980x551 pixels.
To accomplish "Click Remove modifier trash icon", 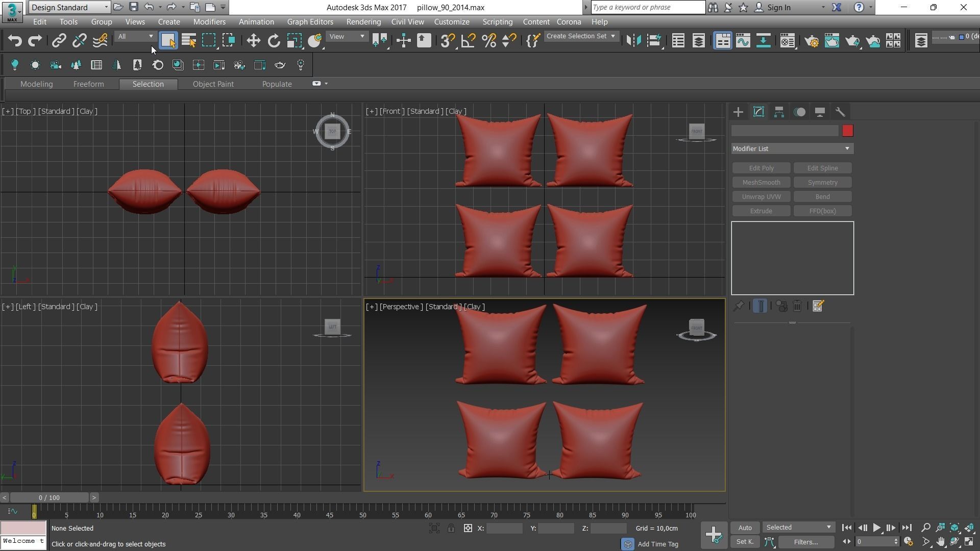I will [x=797, y=306].
